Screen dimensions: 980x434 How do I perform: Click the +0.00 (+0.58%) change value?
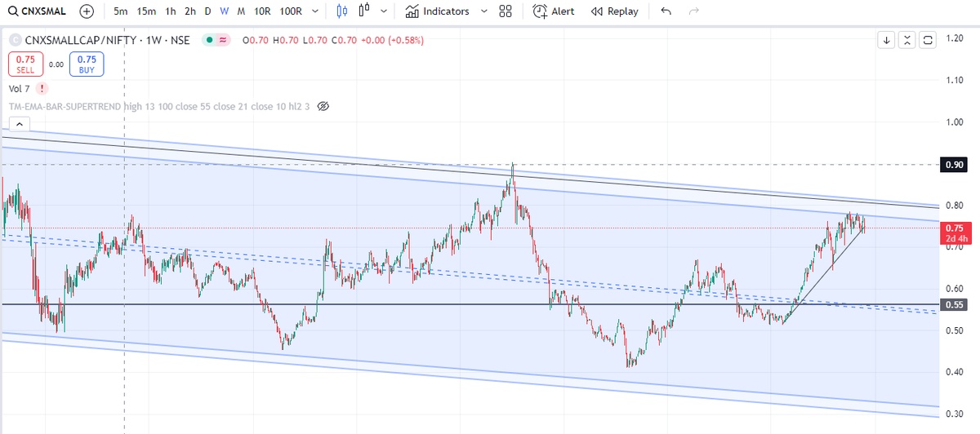click(x=394, y=40)
